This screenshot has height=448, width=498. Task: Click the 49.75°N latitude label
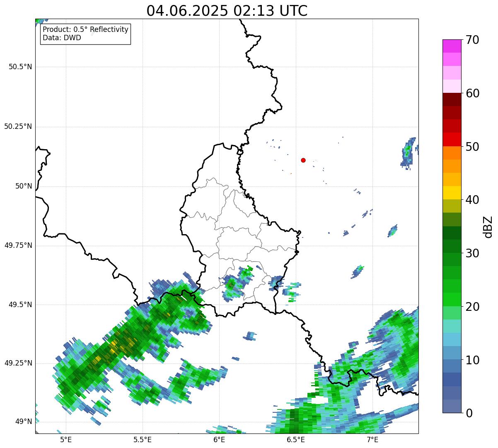[x=18, y=245]
